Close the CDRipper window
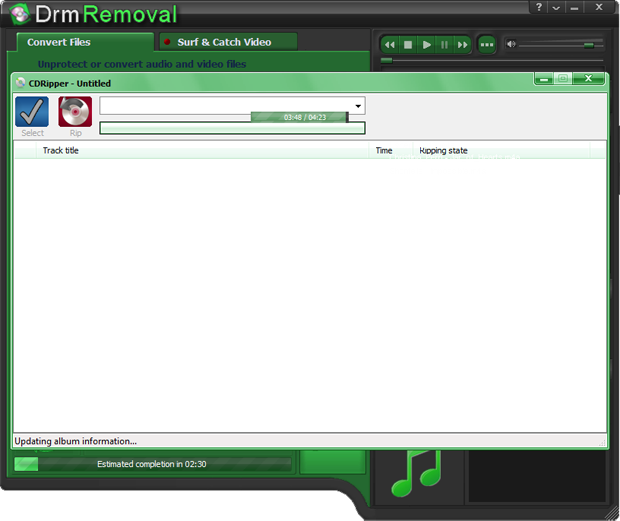Screen dimensions: 620x521 pos(588,78)
